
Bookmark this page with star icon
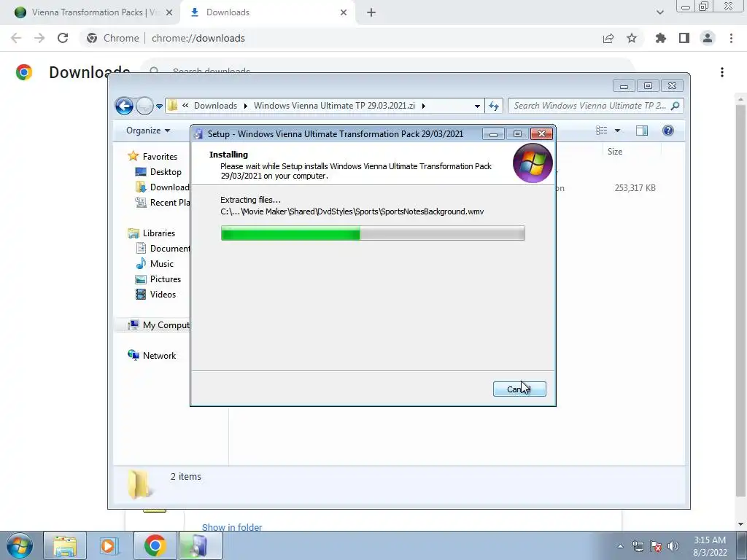point(632,38)
